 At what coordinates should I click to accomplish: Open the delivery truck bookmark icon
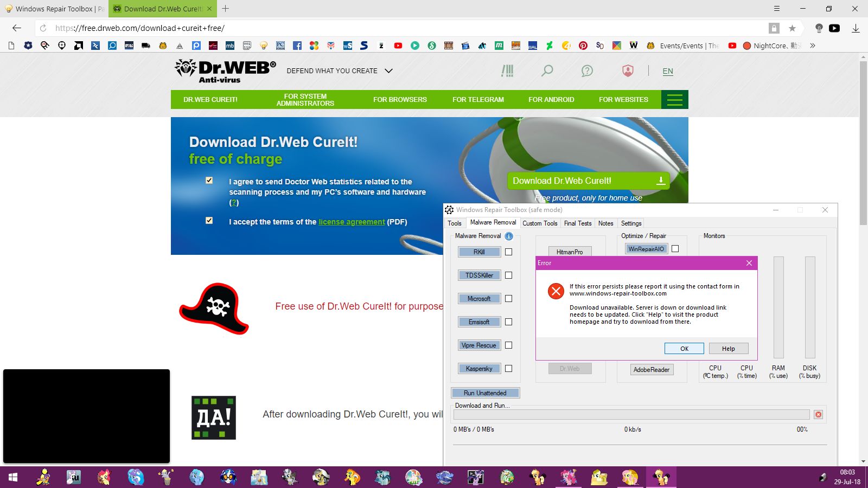146,46
